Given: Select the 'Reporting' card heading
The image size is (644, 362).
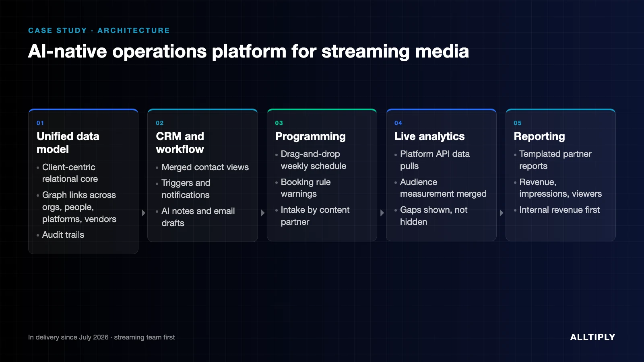Looking at the screenshot, I should pos(539,136).
